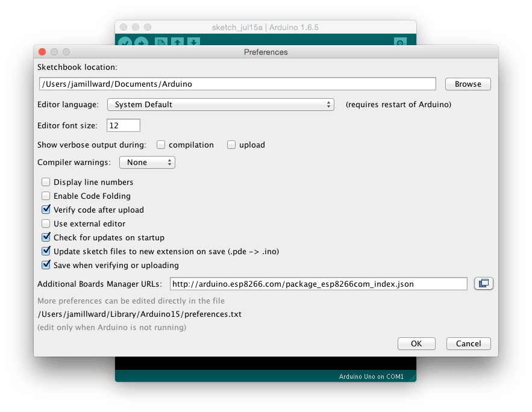The width and height of the screenshot is (532, 412).
Task: Click the Open sketch up-arrow icon
Action: (178, 42)
